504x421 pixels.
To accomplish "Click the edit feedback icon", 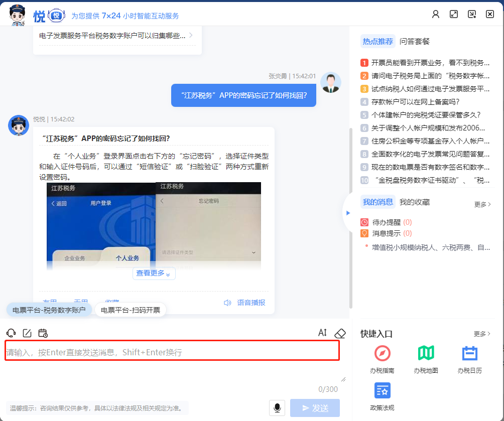I will tap(27, 333).
